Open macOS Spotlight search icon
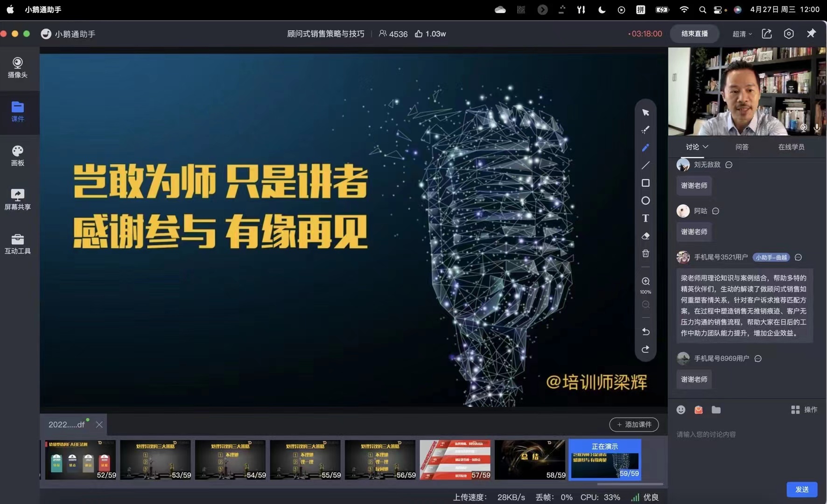Image resolution: width=827 pixels, height=504 pixels. [x=702, y=9]
